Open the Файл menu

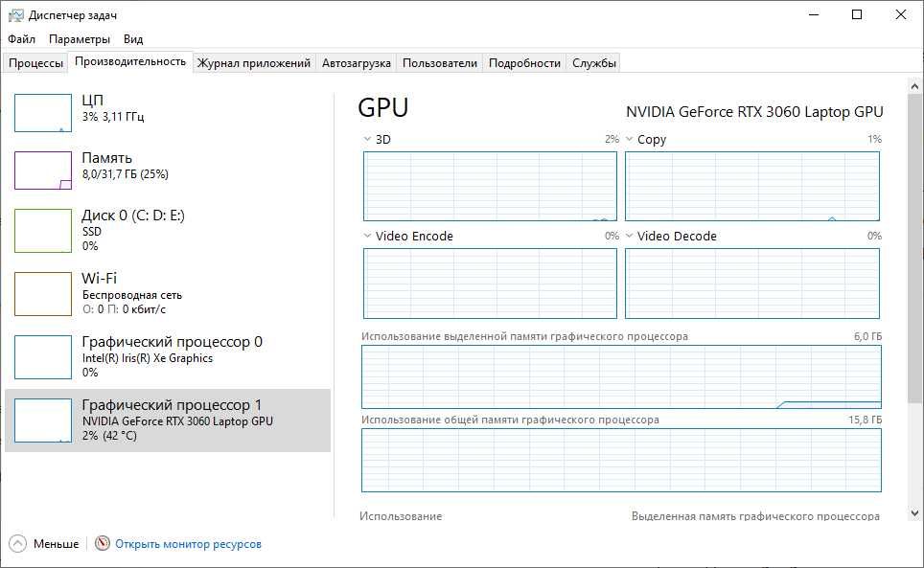[21, 39]
